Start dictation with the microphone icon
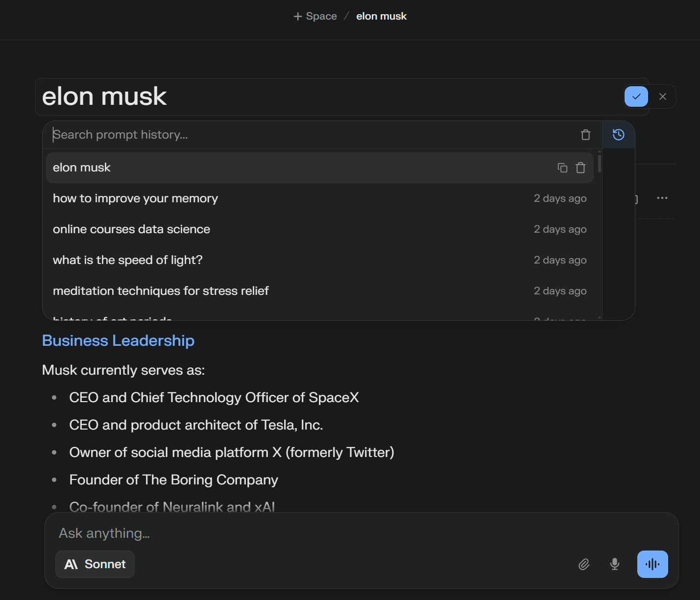700x600 pixels. pos(615,564)
